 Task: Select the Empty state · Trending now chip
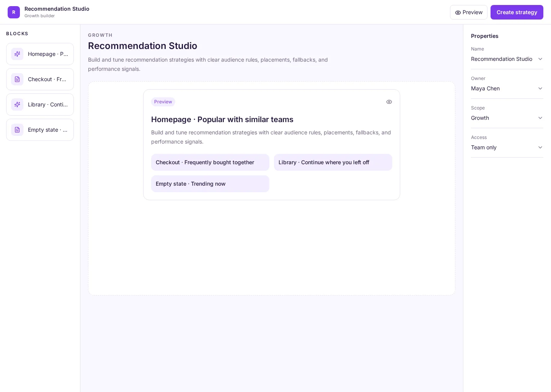210,184
